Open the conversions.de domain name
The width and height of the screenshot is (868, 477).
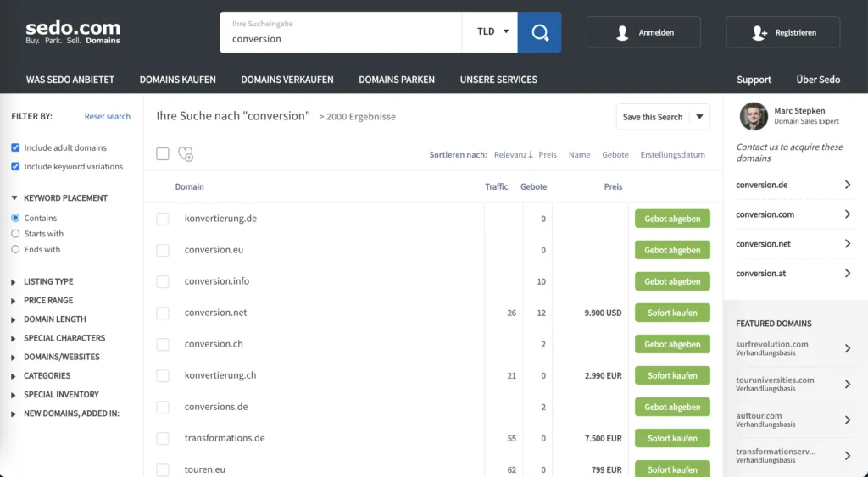click(x=216, y=407)
